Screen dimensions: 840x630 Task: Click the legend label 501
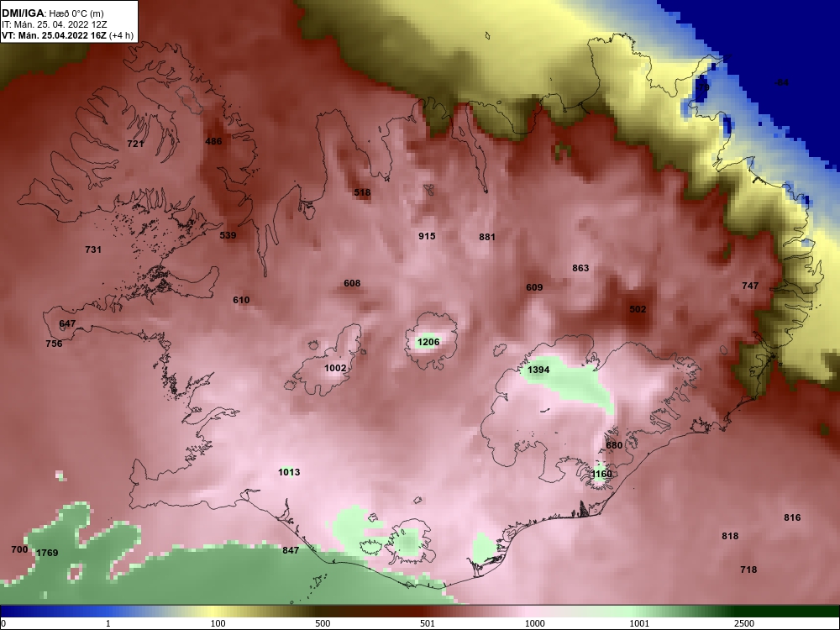tap(428, 623)
